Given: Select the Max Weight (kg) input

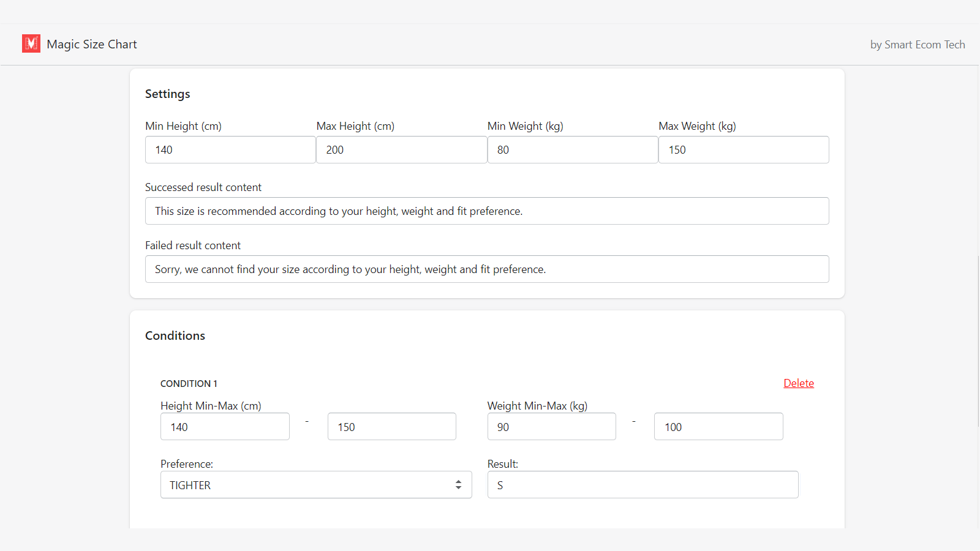Looking at the screenshot, I should (743, 150).
